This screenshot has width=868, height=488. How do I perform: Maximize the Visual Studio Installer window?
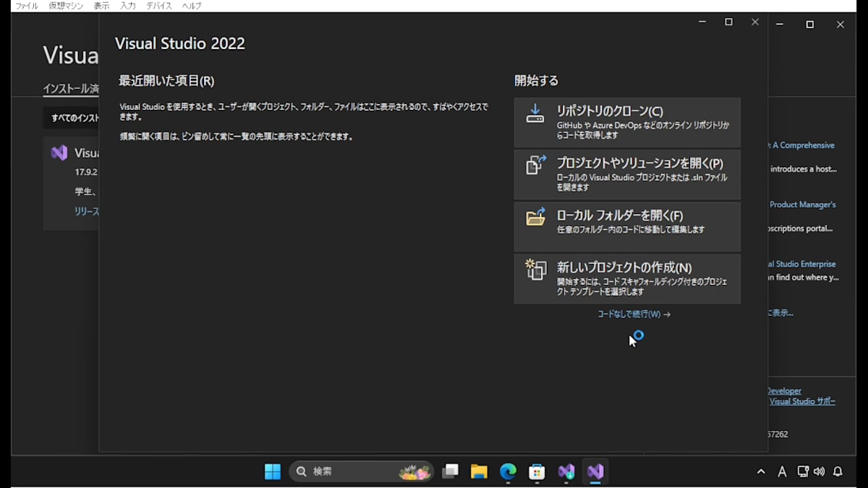click(x=810, y=25)
